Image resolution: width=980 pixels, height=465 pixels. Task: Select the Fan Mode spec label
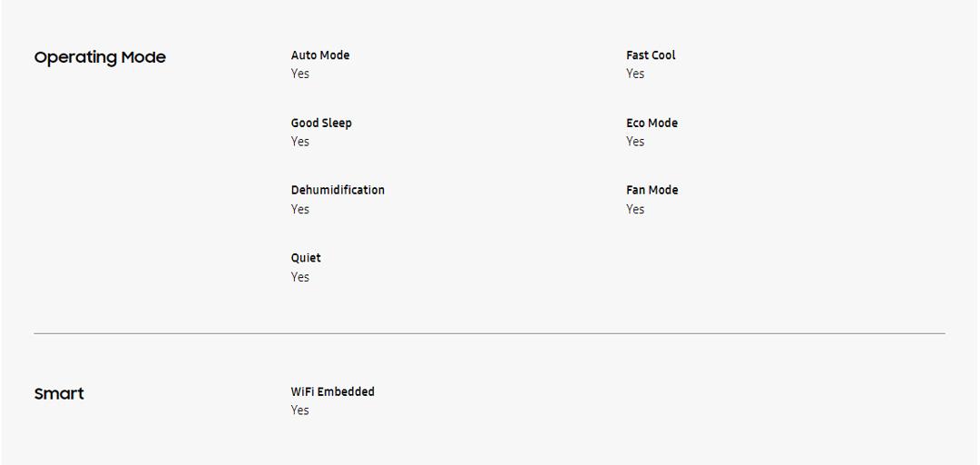click(x=652, y=190)
